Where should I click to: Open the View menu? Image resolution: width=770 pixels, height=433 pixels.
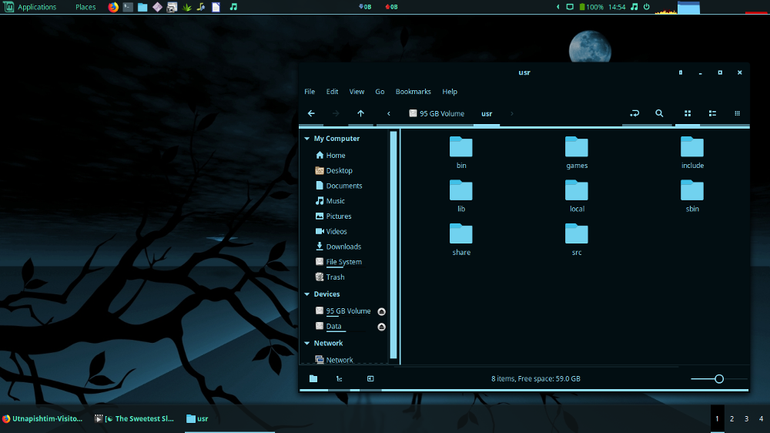coord(357,91)
